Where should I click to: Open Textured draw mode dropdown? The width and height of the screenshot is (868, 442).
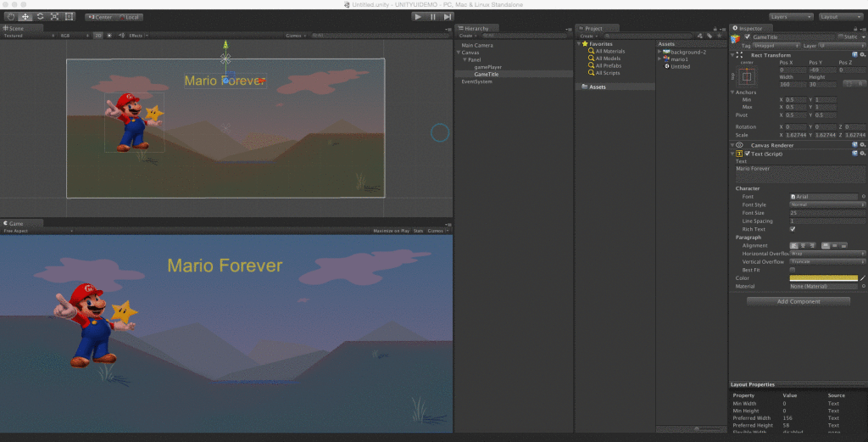click(x=29, y=36)
